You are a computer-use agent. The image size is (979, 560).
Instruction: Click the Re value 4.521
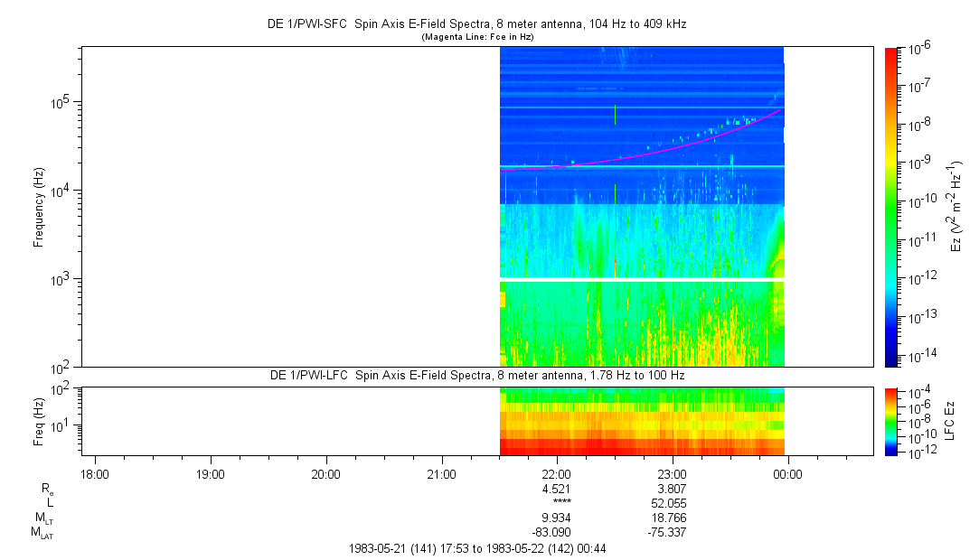coord(556,488)
